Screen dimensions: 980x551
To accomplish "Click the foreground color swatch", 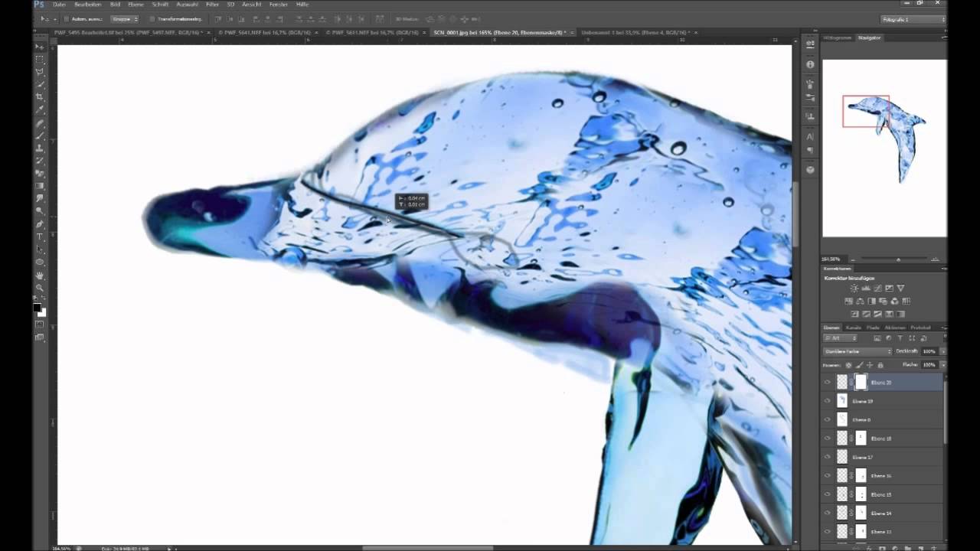I will coord(37,307).
